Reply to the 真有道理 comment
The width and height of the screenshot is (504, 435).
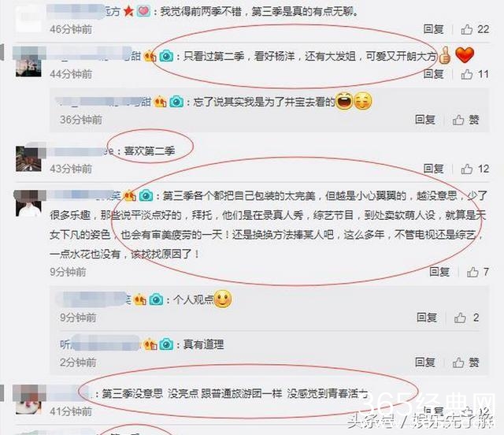point(425,362)
